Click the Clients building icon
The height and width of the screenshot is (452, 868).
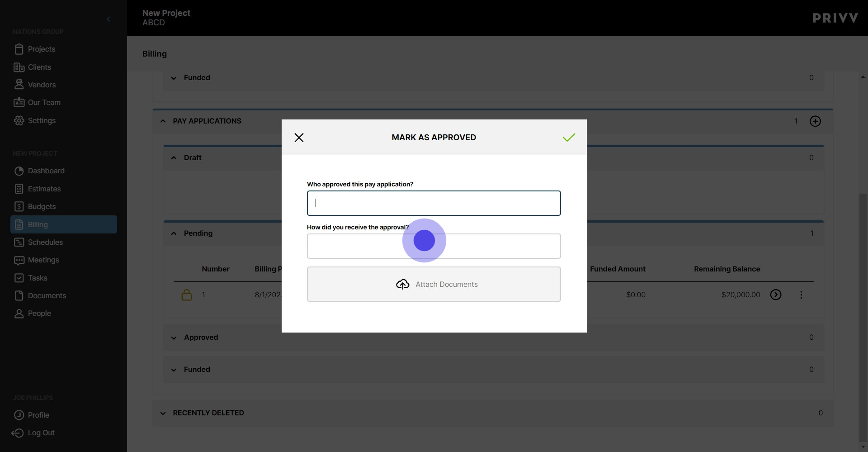click(x=19, y=67)
